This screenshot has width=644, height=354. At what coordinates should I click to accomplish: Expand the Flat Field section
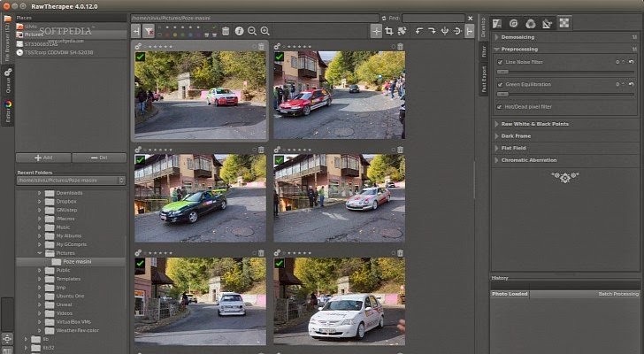coord(496,148)
